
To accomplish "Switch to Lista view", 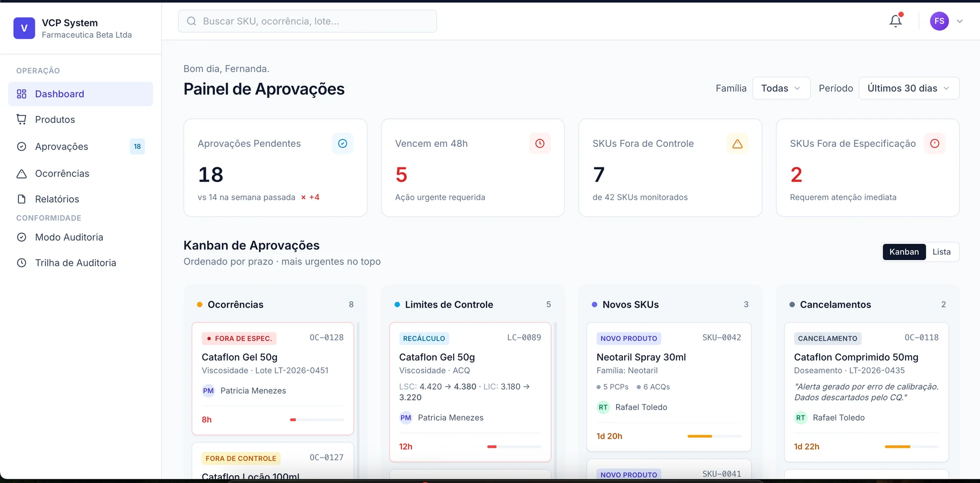I will (x=941, y=252).
